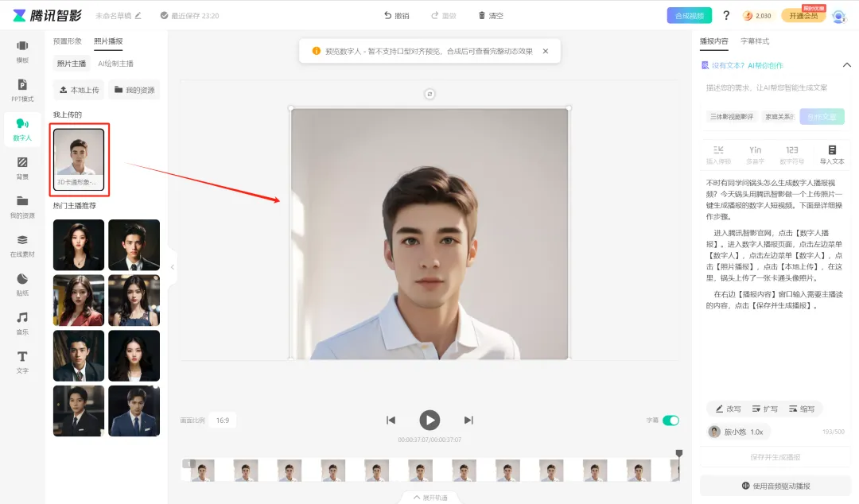The height and width of the screenshot is (504, 859).
Task: Collapse the AI帮你创作 section chevron
Action: pos(846,65)
